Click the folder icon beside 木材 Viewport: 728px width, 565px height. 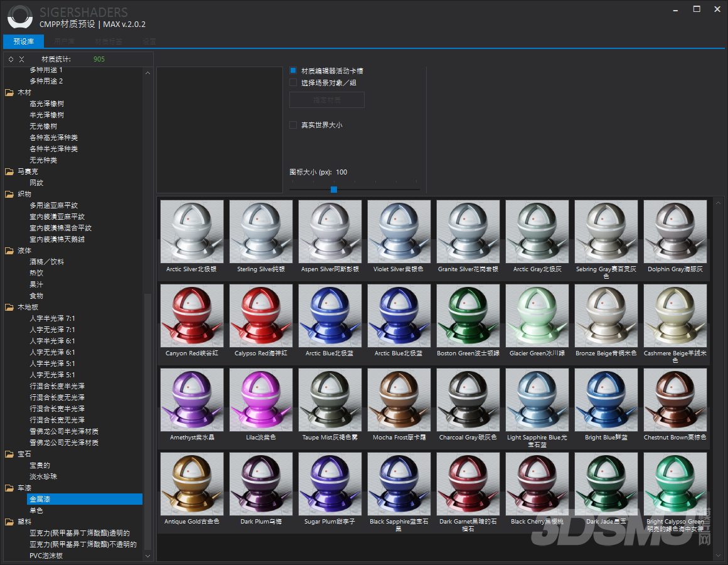pos(9,92)
